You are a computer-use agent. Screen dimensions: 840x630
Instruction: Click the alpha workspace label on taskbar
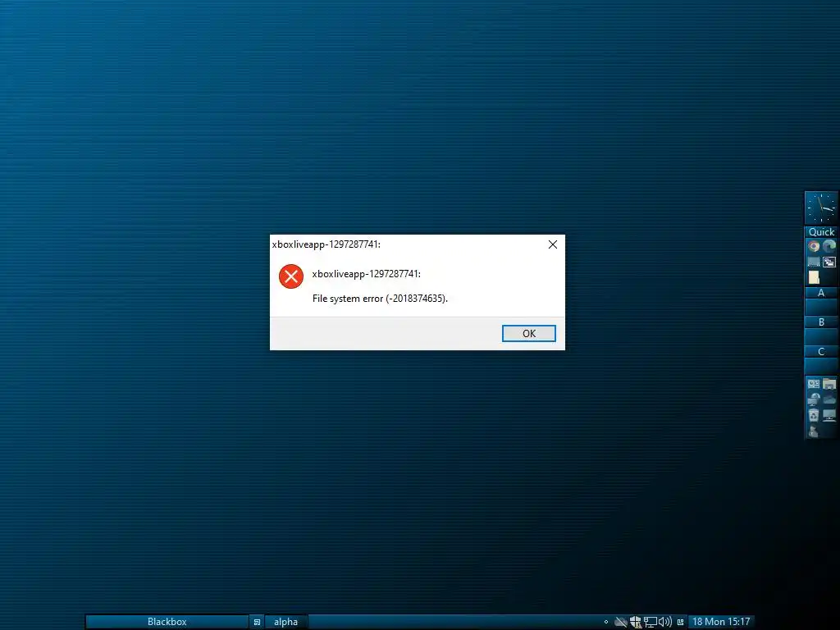tap(285, 622)
